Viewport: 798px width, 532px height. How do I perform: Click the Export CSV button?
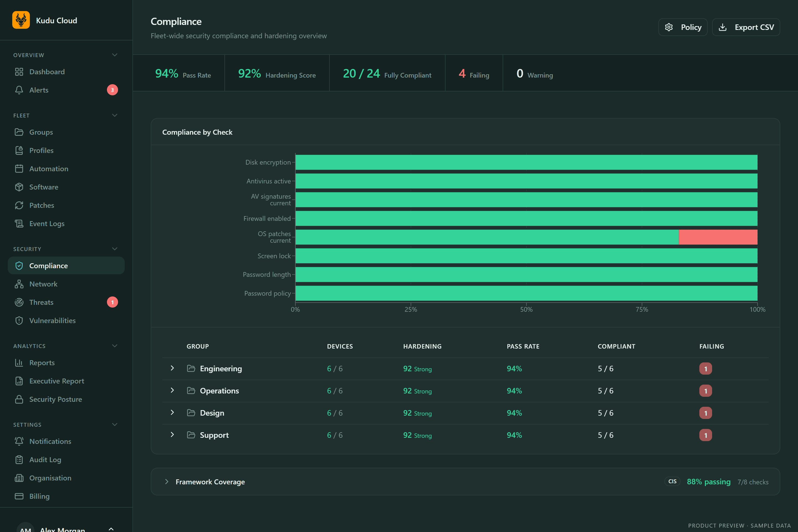click(746, 27)
